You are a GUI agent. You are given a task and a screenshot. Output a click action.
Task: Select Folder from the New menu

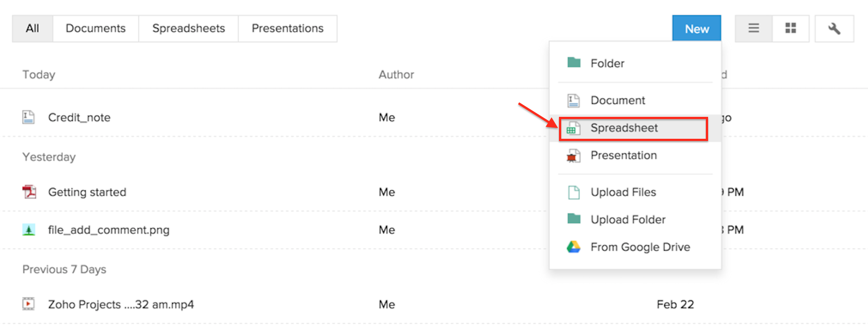[x=607, y=64]
